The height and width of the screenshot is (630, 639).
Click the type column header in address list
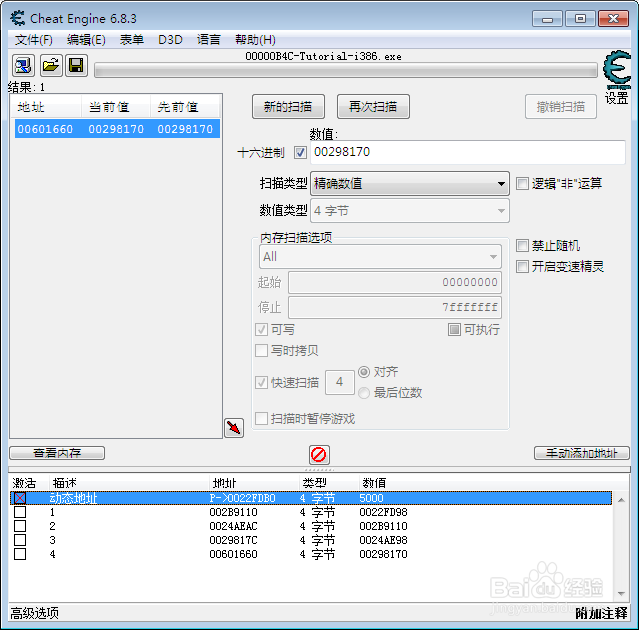click(x=328, y=483)
